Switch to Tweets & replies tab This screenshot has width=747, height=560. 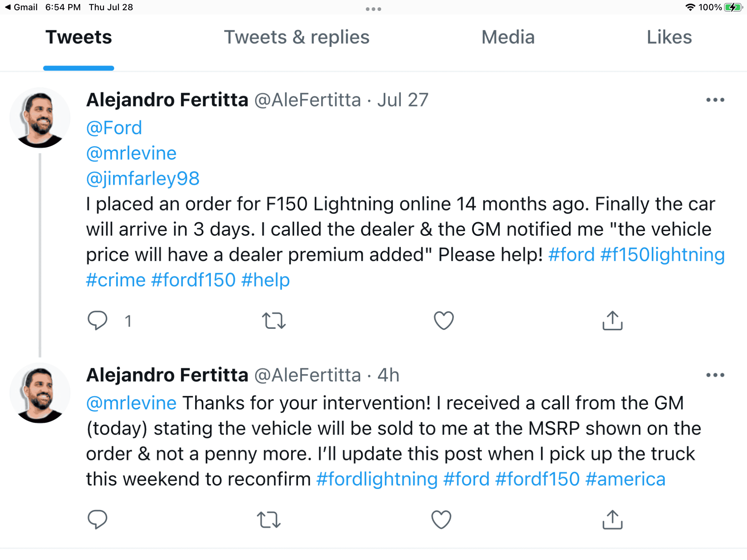click(x=297, y=37)
